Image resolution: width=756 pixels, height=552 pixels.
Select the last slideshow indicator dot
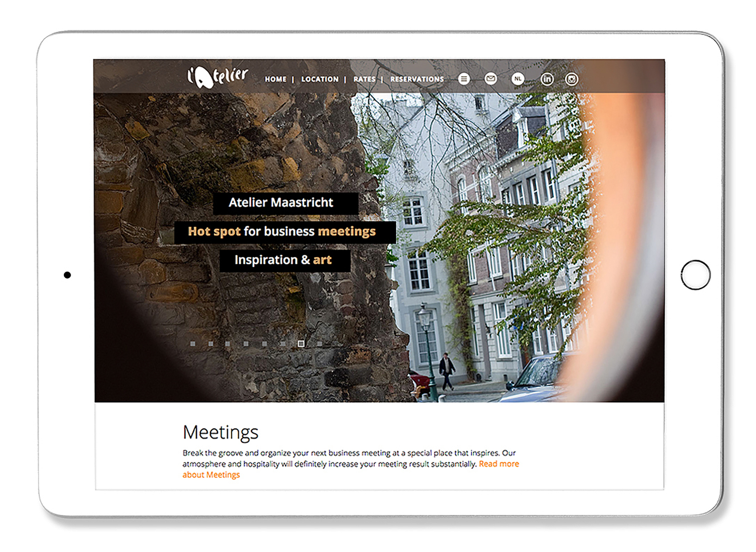click(x=320, y=344)
